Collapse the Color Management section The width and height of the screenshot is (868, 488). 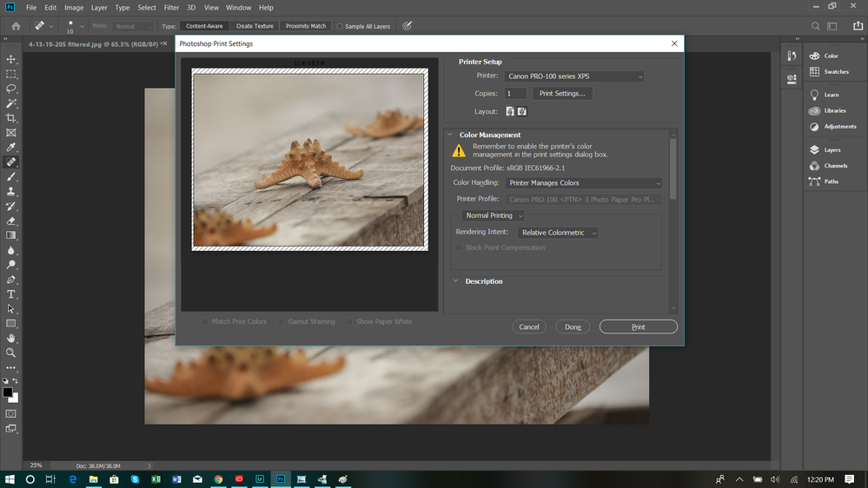(x=451, y=135)
